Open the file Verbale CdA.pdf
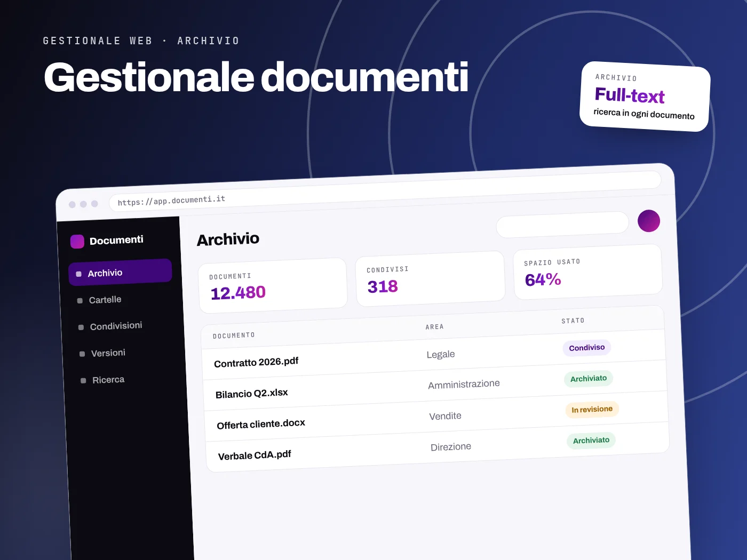This screenshot has height=560, width=747. [255, 455]
